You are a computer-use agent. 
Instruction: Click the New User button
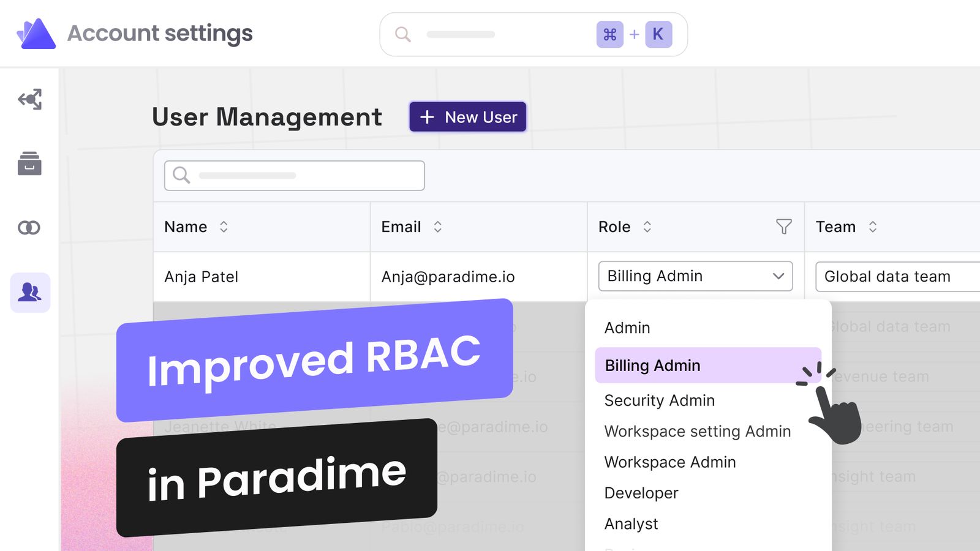[x=467, y=116]
